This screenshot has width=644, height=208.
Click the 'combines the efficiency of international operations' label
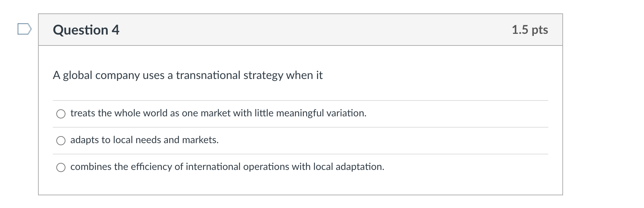click(227, 167)
